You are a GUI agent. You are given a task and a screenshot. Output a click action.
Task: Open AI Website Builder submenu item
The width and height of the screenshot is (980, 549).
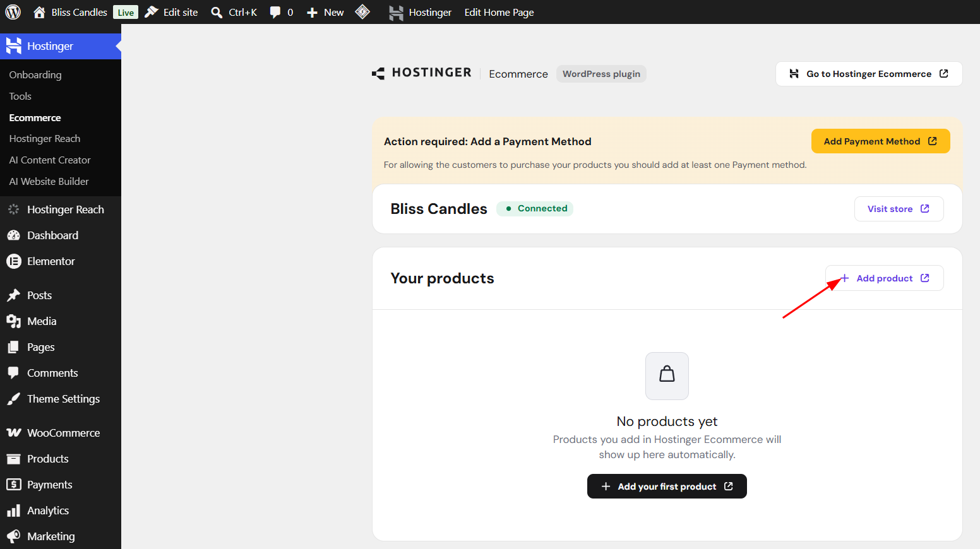pyautogui.click(x=49, y=182)
